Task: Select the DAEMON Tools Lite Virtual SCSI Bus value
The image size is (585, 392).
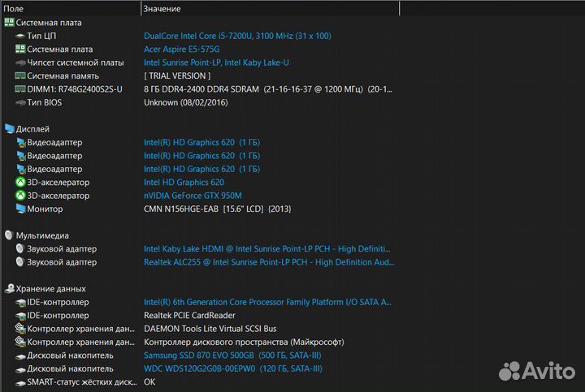Action: click(210, 329)
